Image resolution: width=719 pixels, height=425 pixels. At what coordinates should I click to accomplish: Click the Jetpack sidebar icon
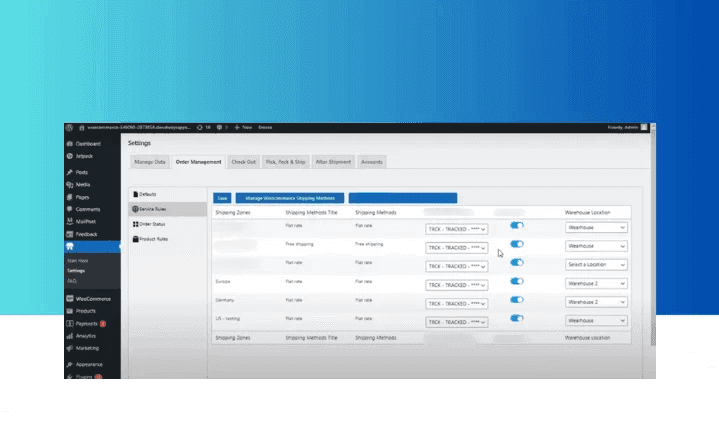69,157
